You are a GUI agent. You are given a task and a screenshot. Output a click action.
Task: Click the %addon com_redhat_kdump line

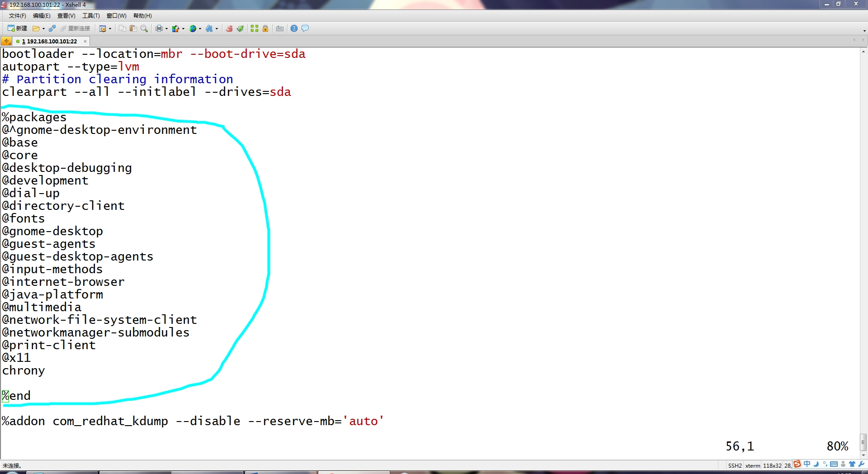pos(193,421)
